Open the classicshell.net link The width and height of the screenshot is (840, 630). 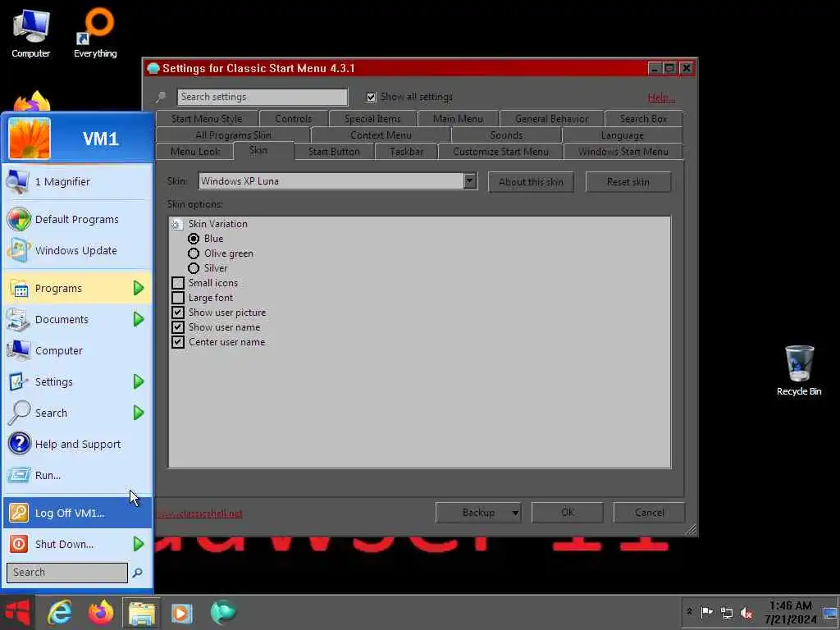click(199, 514)
